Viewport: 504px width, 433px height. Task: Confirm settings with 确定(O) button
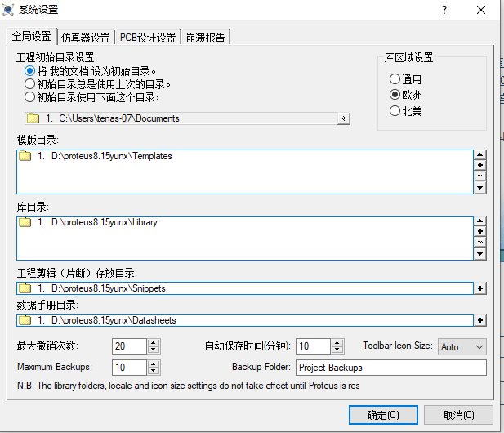tap(382, 415)
